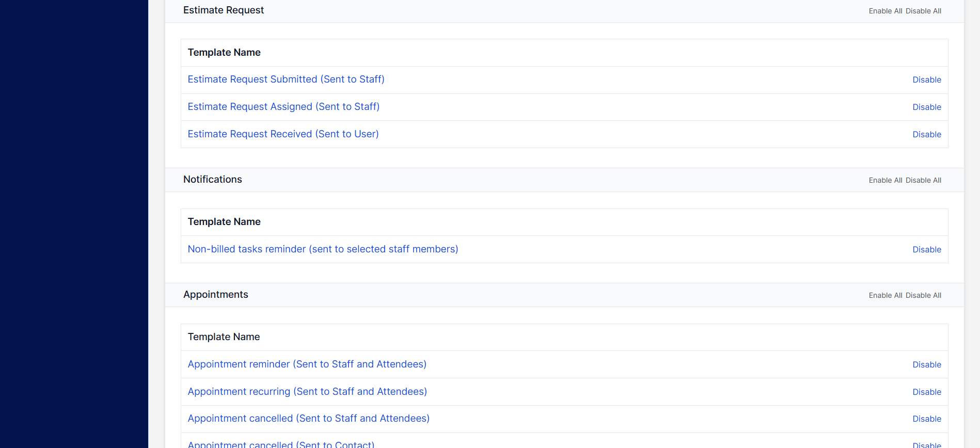The width and height of the screenshot is (980, 448).
Task: Disable Appointment recurring template
Action: coord(927,392)
